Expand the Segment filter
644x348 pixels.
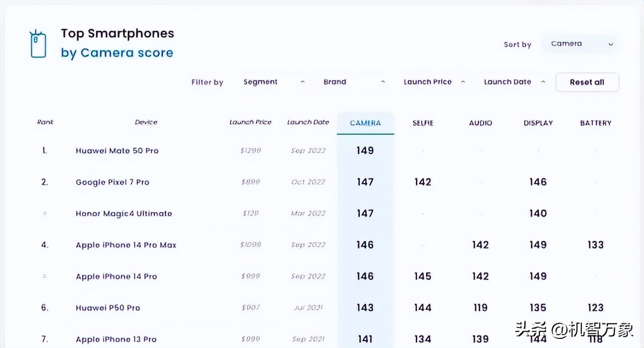[274, 82]
